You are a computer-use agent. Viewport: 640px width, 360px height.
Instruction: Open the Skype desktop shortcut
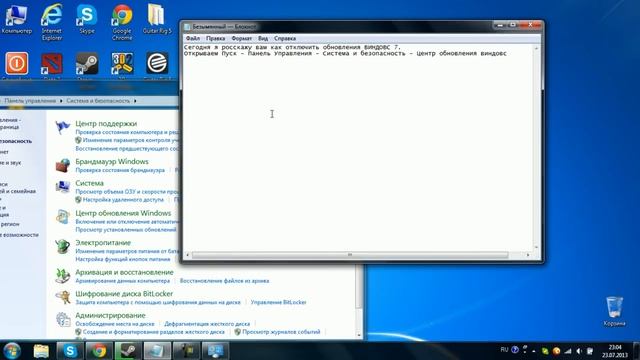87,19
